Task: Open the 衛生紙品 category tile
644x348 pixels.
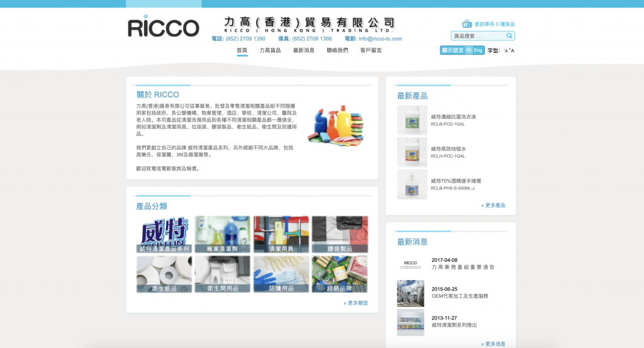Action: [164, 274]
